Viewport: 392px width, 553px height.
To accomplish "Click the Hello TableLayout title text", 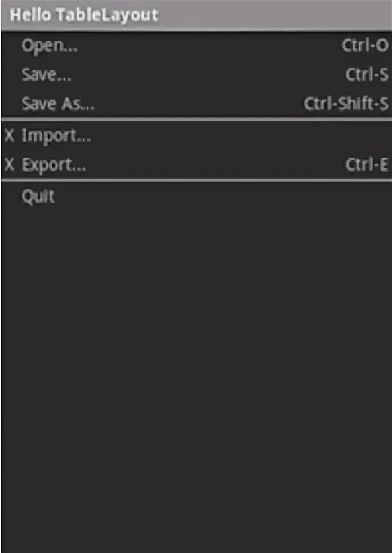I will [x=83, y=15].
